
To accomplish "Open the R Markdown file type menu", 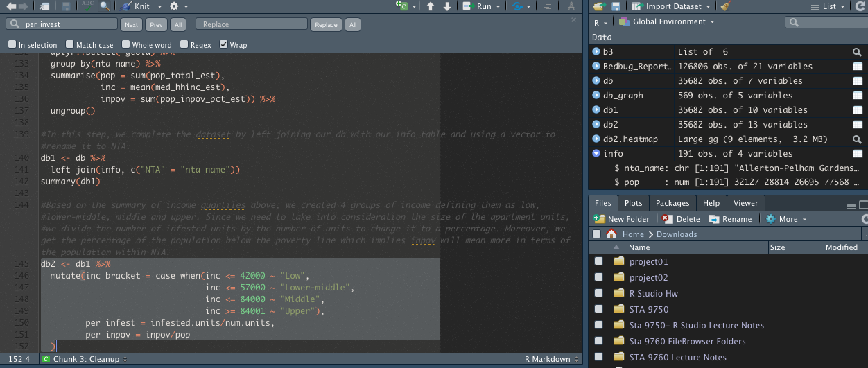I will [552, 359].
